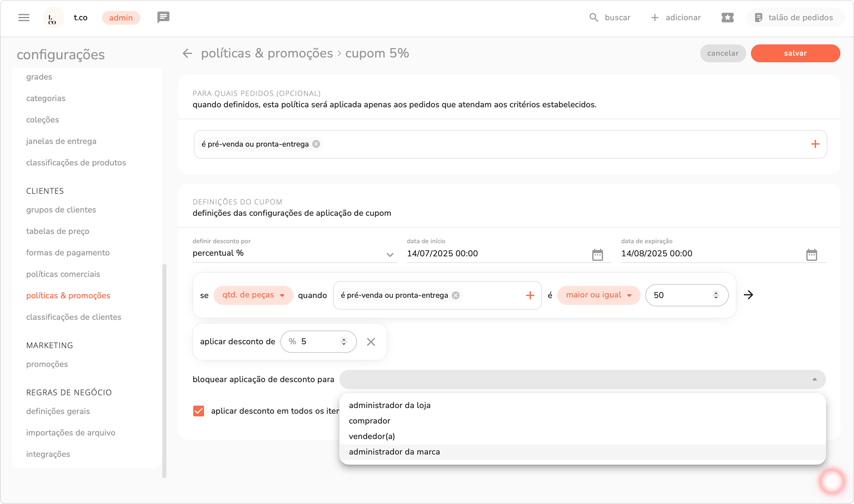Click the sidebar vertical scrollbar
The width and height of the screenshot is (854, 504).
click(x=164, y=370)
